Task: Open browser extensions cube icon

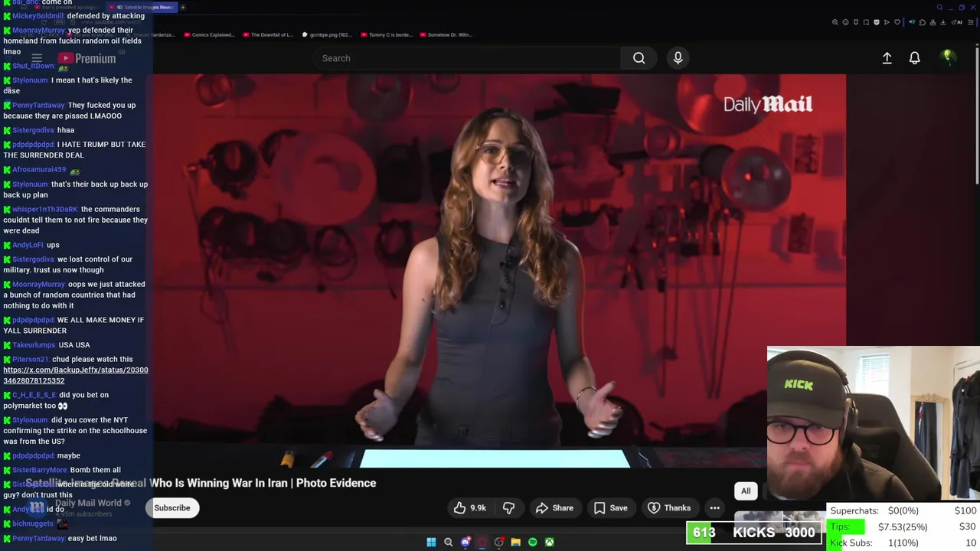Action: [x=923, y=22]
